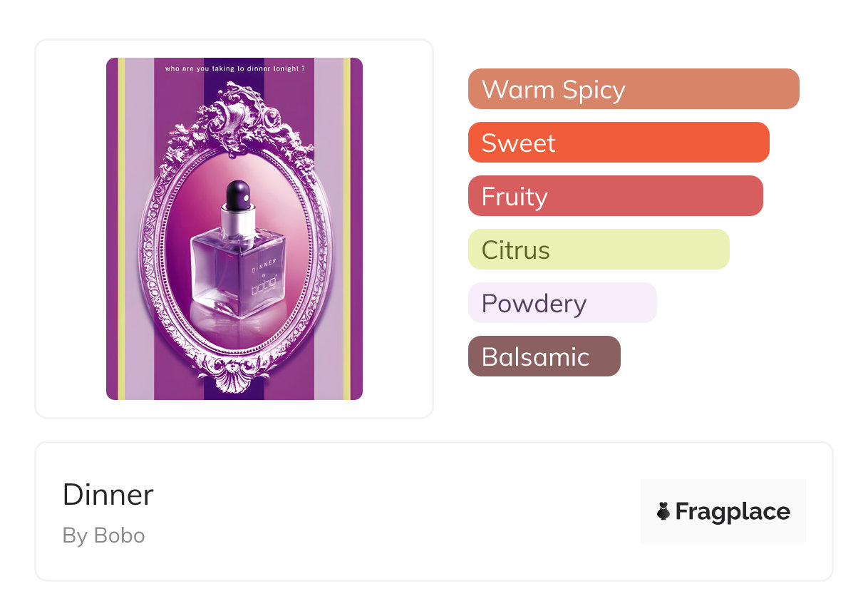Click the Fragplace perfume bottle logo icon
Viewport: 868px width, 616px height.
[663, 511]
